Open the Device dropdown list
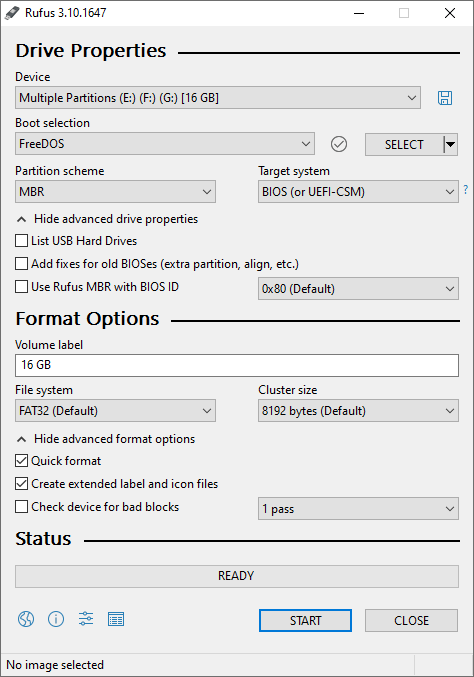 [218, 98]
